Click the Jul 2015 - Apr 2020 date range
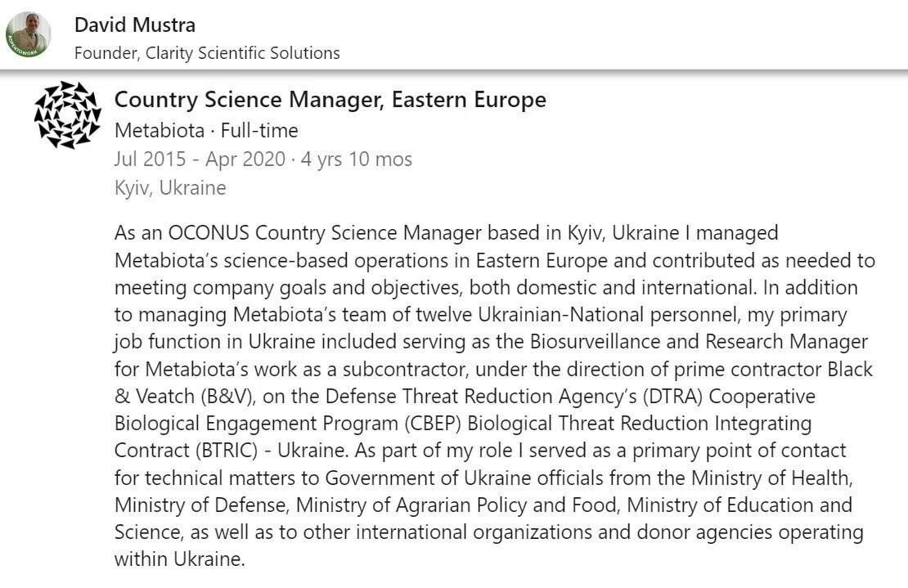 (x=200, y=159)
